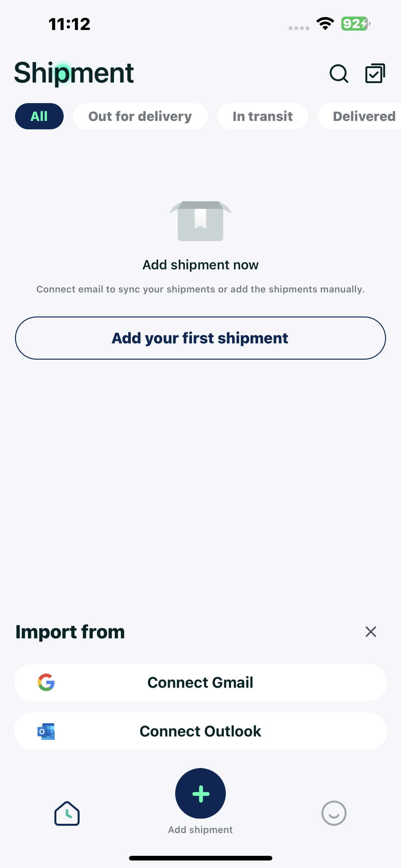Viewport: 401px width, 868px height.
Task: Tap the multi-select checkbox icon
Action: point(375,73)
